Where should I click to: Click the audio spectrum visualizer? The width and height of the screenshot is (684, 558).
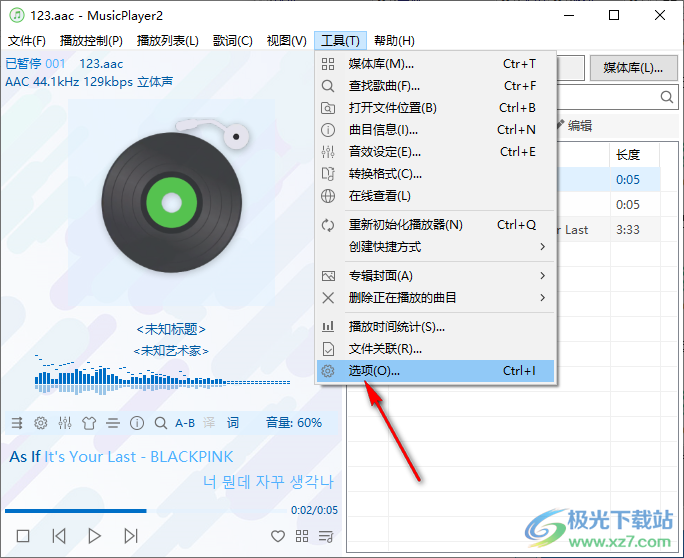point(162,375)
